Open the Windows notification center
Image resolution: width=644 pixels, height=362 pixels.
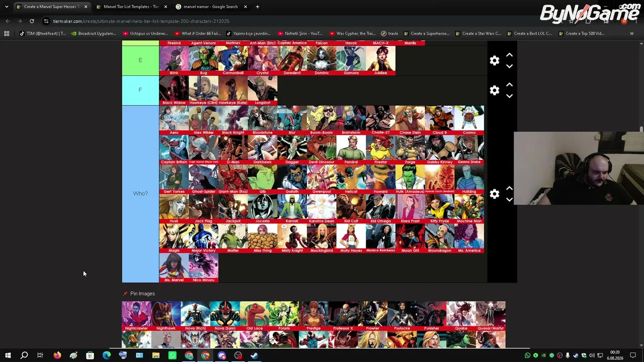(x=633, y=355)
